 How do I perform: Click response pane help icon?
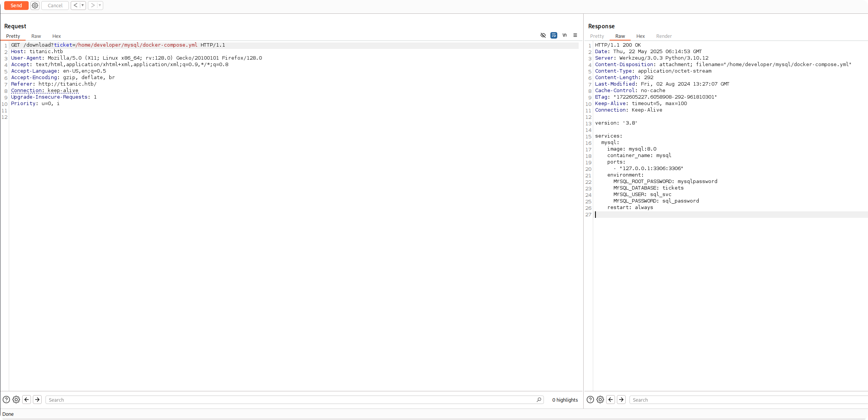click(x=590, y=400)
